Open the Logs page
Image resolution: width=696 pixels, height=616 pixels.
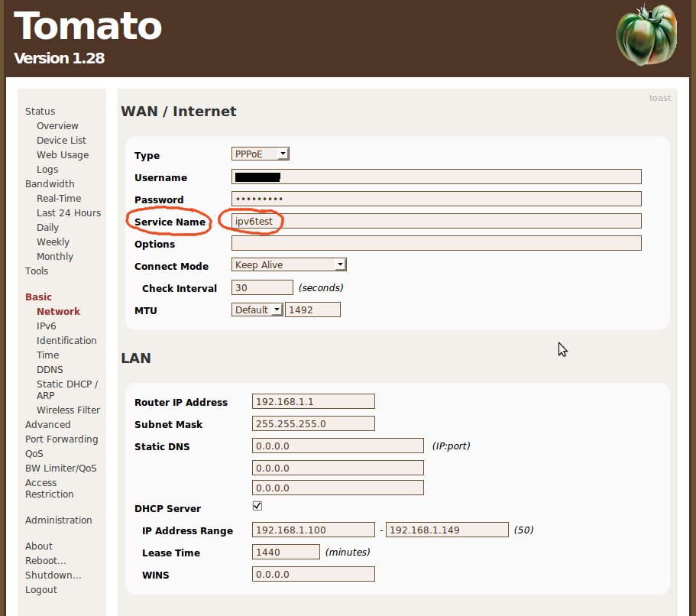47,170
